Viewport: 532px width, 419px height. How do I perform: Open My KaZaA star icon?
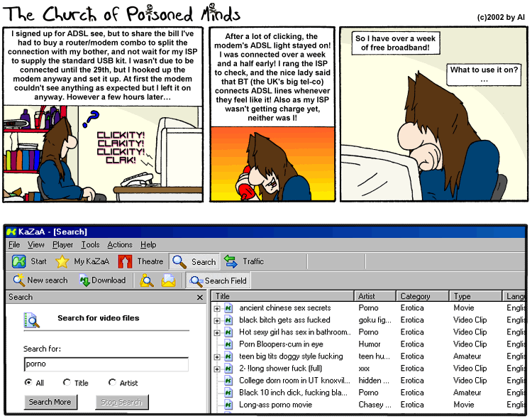[62, 261]
